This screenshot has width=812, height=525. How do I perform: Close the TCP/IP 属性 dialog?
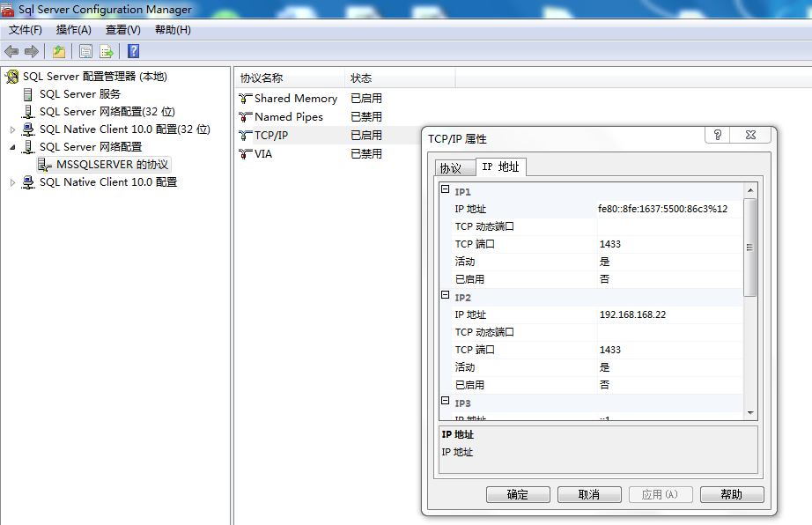click(750, 135)
